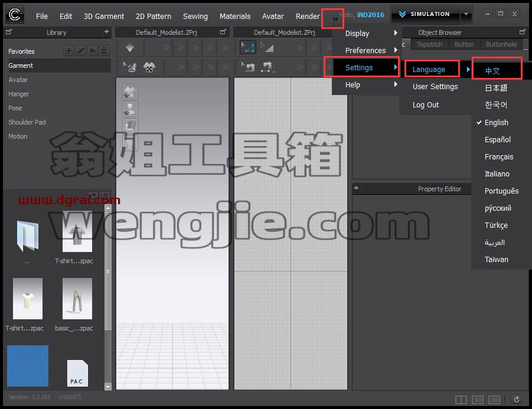Viewport: 532px width, 409px height.
Task: Select the checkered T-shirt texture tool
Action: pos(149,67)
